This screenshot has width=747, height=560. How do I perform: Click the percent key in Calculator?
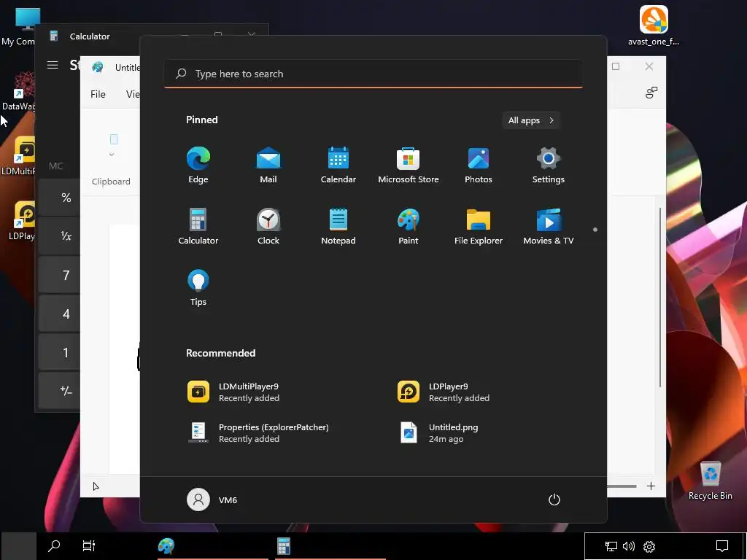tap(59, 198)
